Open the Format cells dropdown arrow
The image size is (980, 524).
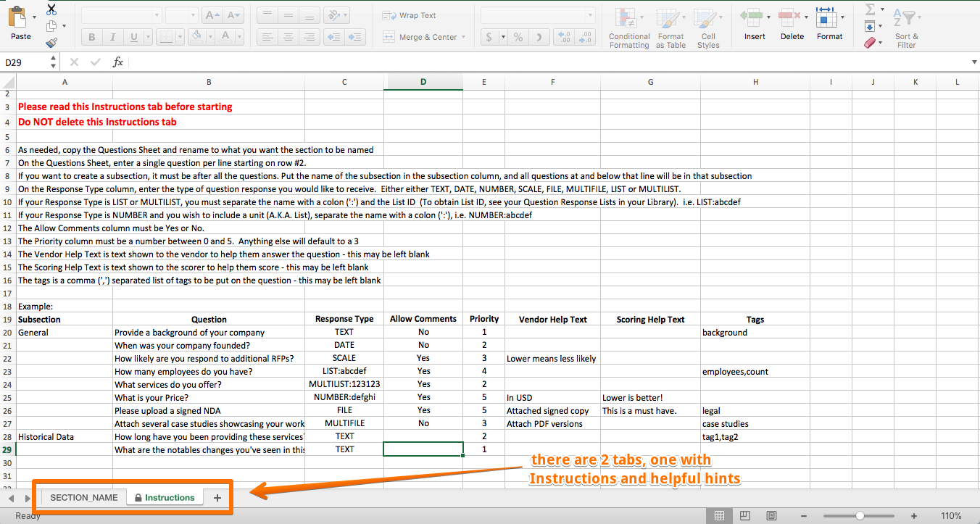843,16
